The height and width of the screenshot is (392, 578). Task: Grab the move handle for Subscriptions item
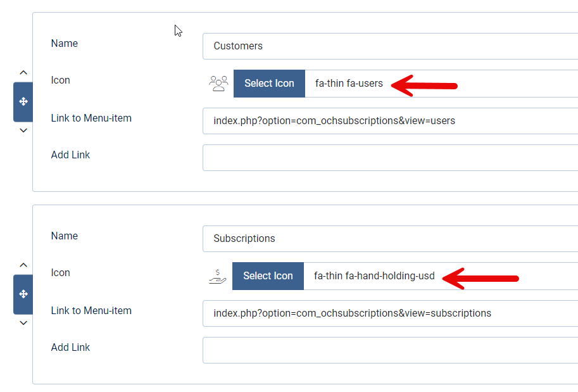[23, 294]
